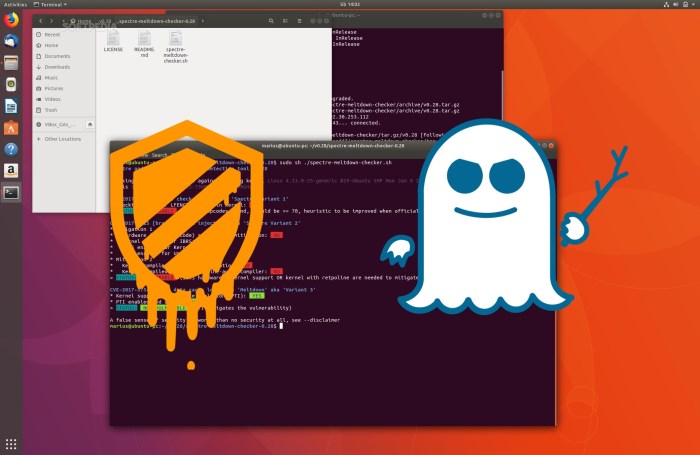
Task: Open Firefox from the dock
Action: coord(11,20)
